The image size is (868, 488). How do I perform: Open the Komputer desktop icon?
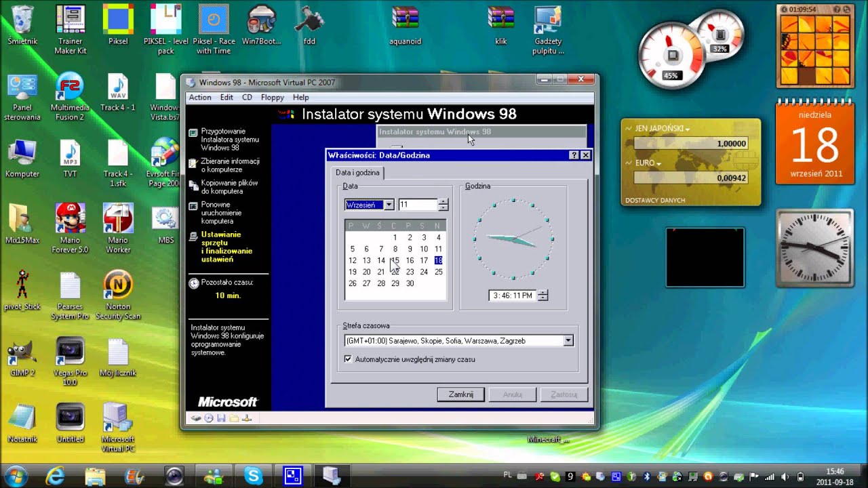pos(22,158)
